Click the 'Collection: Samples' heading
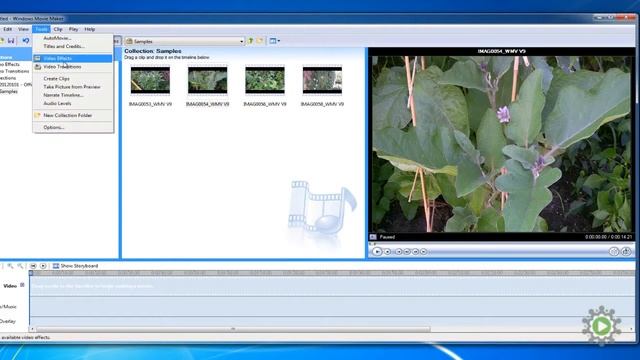This screenshot has width=640, height=360. point(153,51)
